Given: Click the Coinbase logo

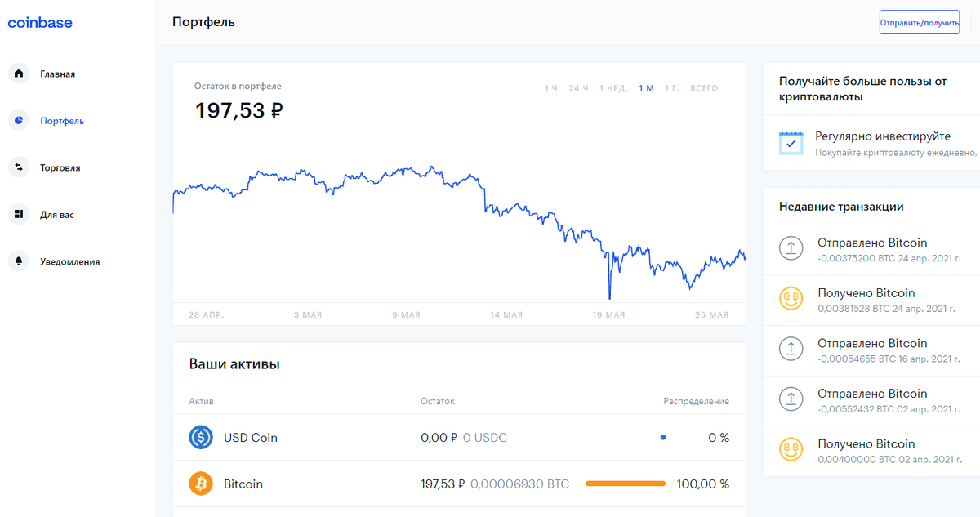Looking at the screenshot, I should (40, 23).
